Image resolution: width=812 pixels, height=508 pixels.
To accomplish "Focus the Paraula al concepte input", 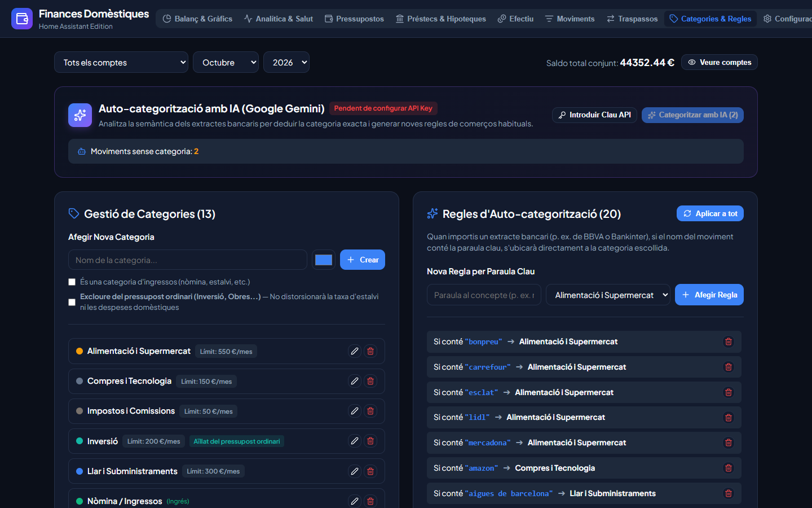I will (484, 295).
